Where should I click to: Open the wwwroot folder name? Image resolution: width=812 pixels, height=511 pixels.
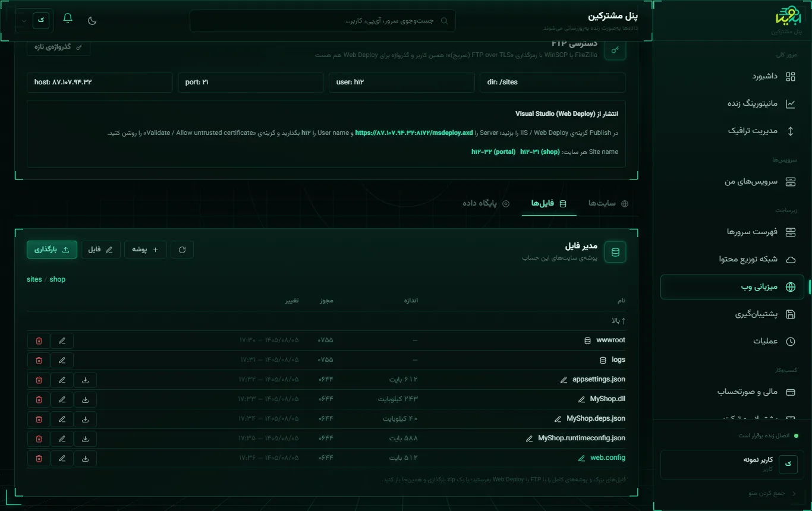pyautogui.click(x=610, y=340)
